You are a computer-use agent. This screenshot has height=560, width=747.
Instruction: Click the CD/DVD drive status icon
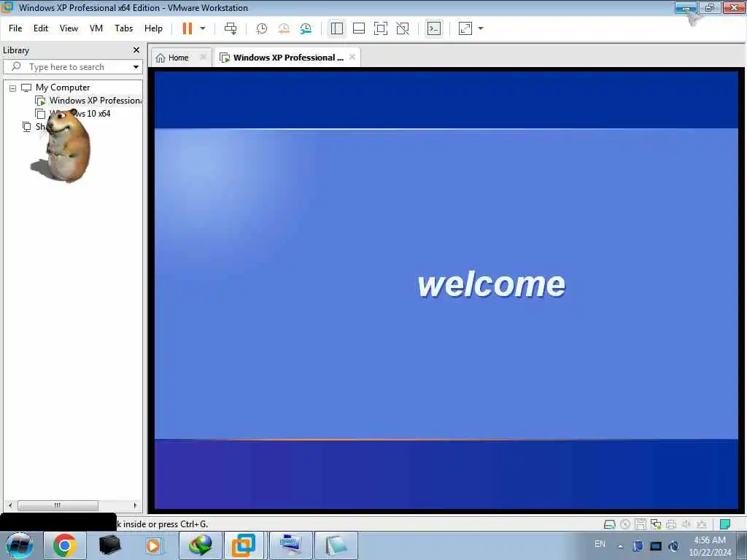(625, 525)
